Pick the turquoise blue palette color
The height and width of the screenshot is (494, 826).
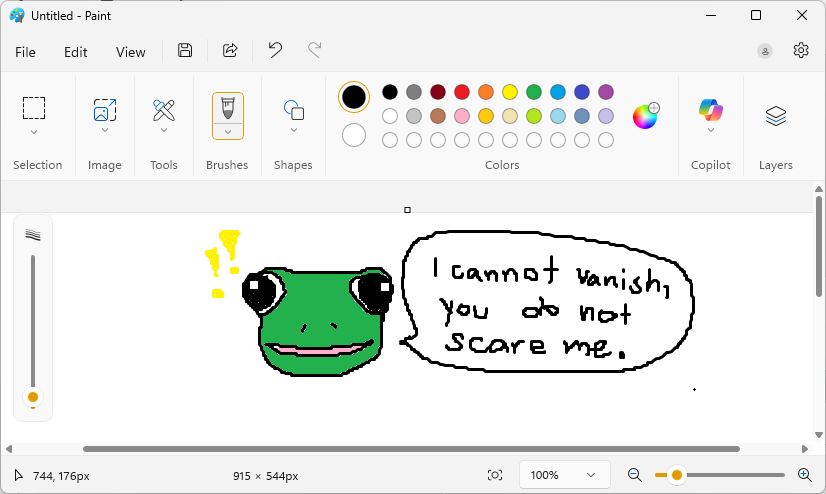(558, 92)
